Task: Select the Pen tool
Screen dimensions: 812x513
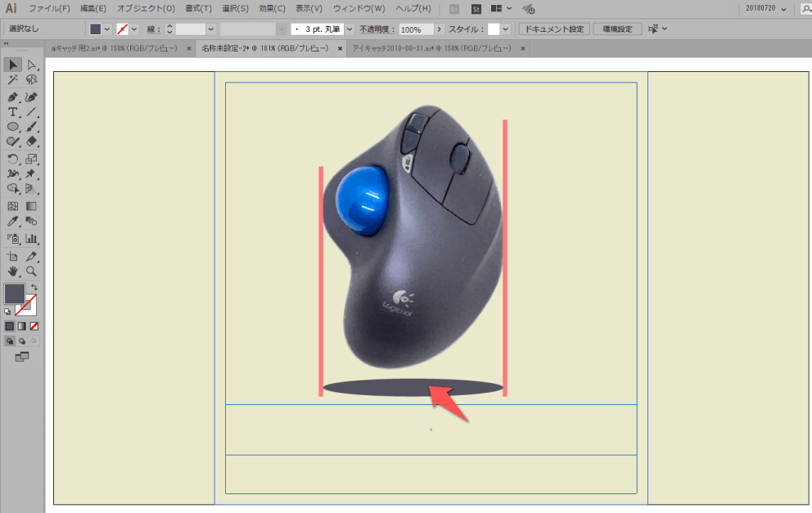Action: click(x=13, y=97)
